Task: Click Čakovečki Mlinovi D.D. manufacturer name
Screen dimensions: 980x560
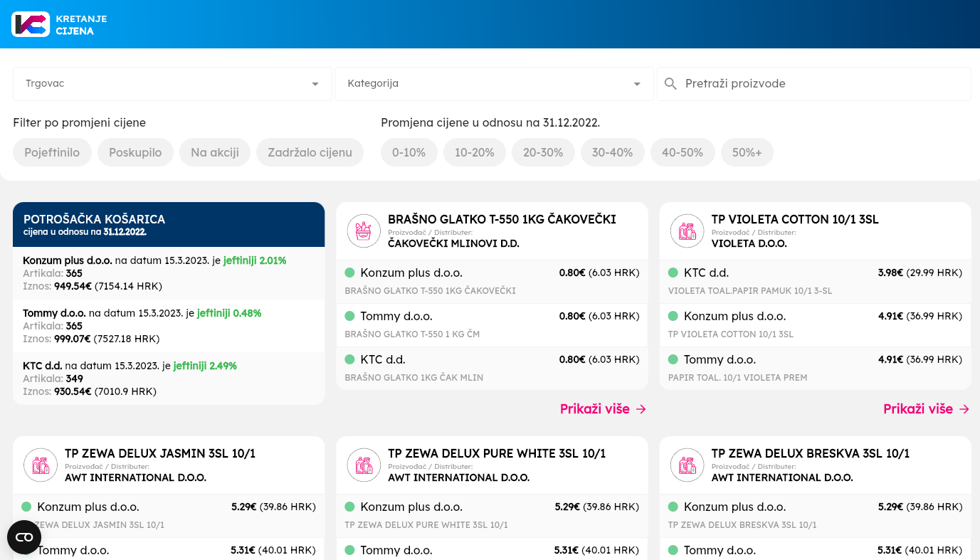Action: point(453,243)
